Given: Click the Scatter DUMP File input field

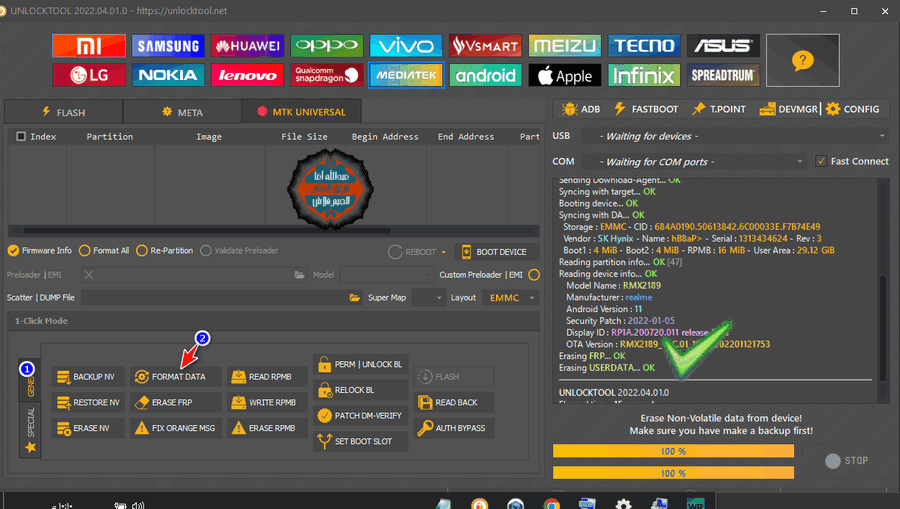Looking at the screenshot, I should 215,297.
